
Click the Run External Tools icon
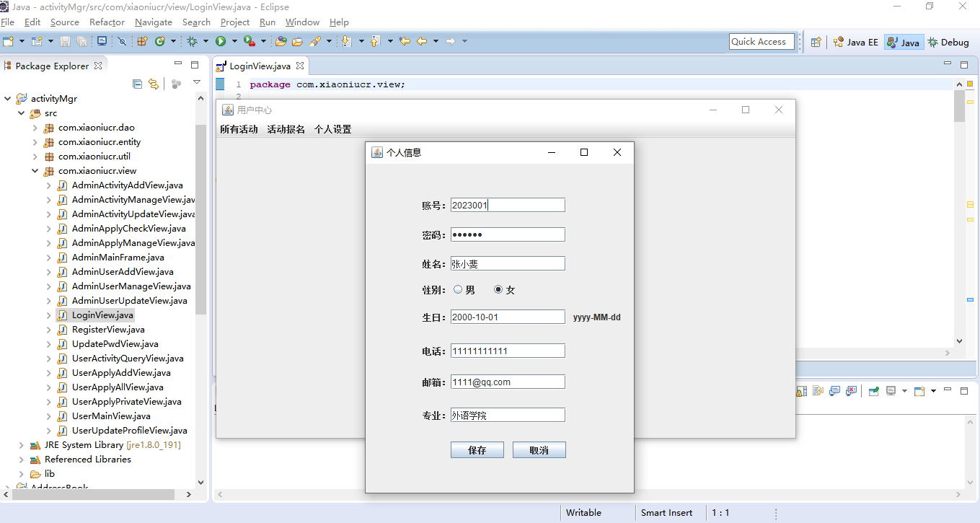pyautogui.click(x=250, y=41)
